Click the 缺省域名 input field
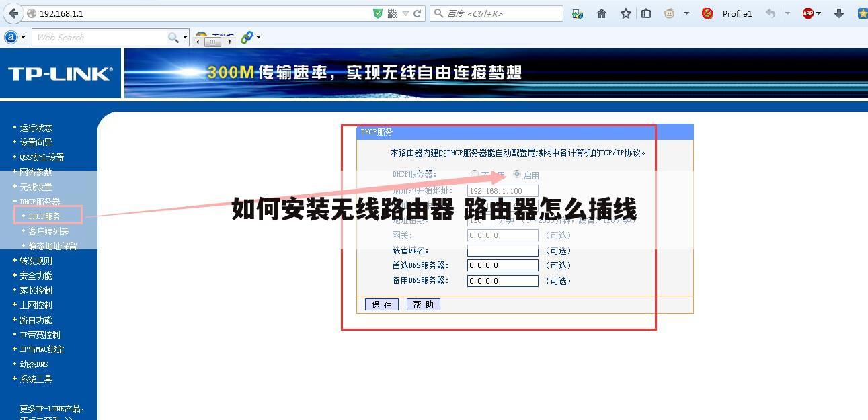Image resolution: width=868 pixels, height=420 pixels. 503,251
